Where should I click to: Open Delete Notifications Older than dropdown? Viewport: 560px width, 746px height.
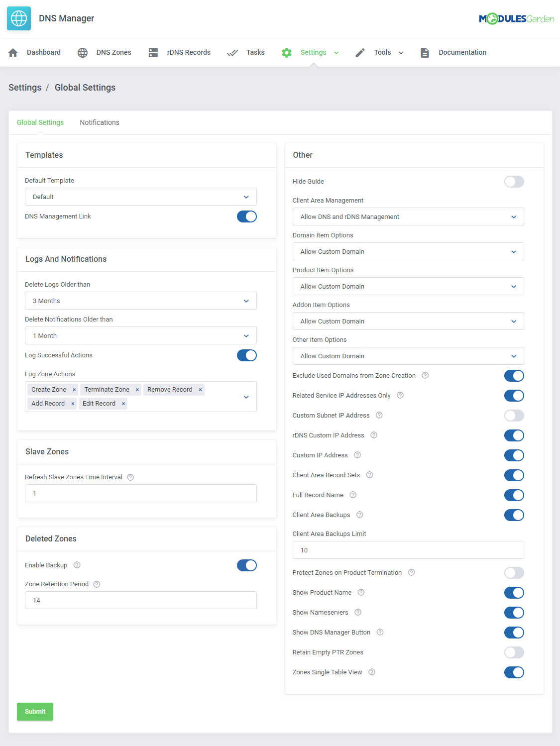click(141, 335)
